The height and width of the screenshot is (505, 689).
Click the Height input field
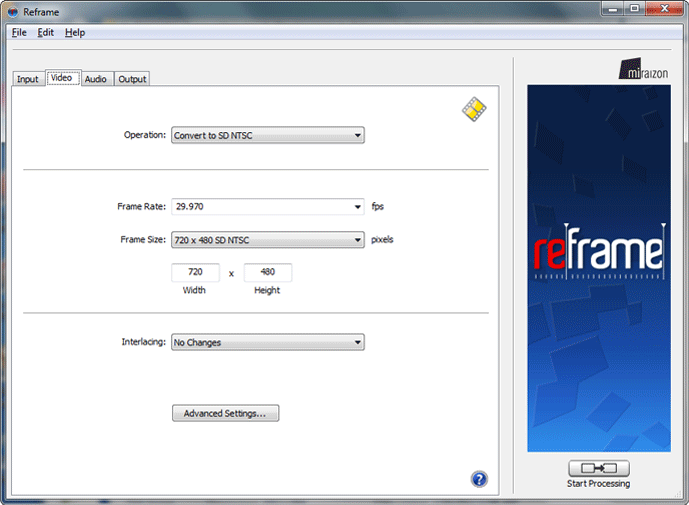[268, 272]
